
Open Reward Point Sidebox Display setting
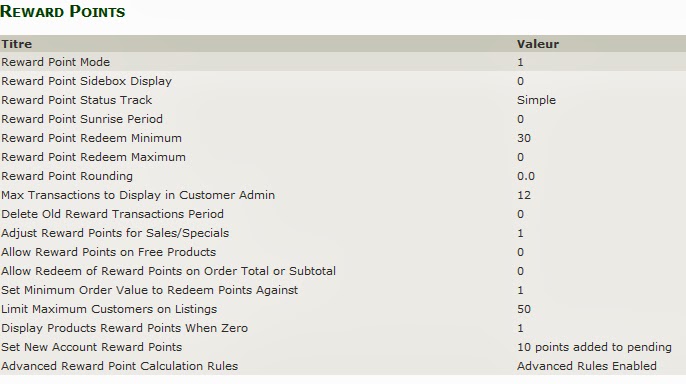point(343,81)
